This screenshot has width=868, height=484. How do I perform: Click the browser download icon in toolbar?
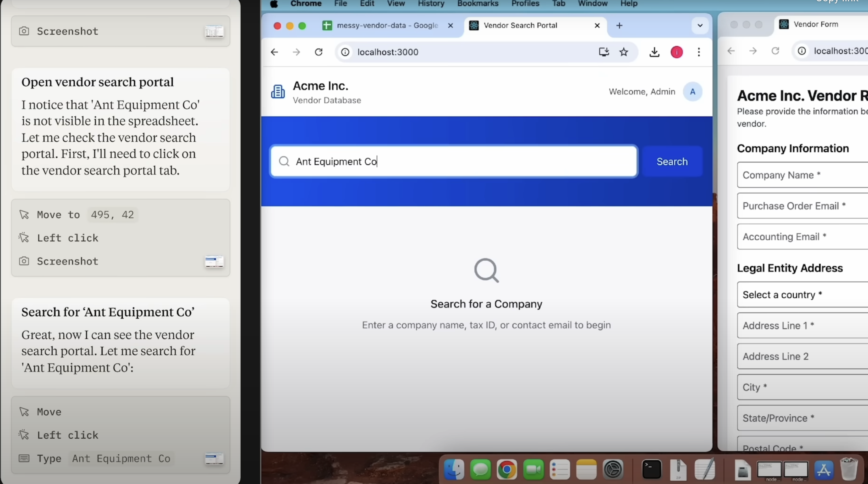pyautogui.click(x=654, y=52)
